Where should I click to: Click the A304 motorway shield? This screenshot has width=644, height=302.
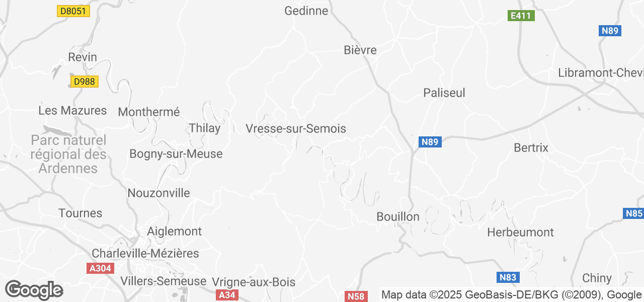point(101,268)
